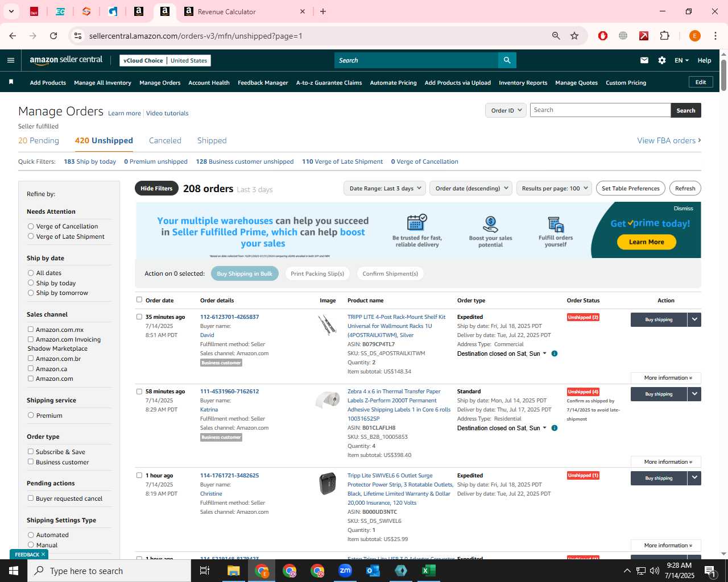
Task: Select Verge of Late Shipment radio button
Action: 31,236
